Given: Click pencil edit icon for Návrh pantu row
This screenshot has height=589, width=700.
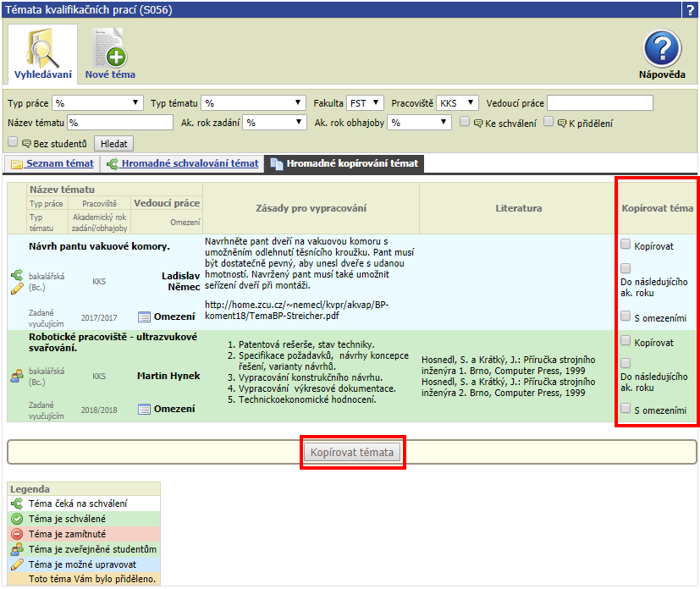Looking at the screenshot, I should click(17, 289).
